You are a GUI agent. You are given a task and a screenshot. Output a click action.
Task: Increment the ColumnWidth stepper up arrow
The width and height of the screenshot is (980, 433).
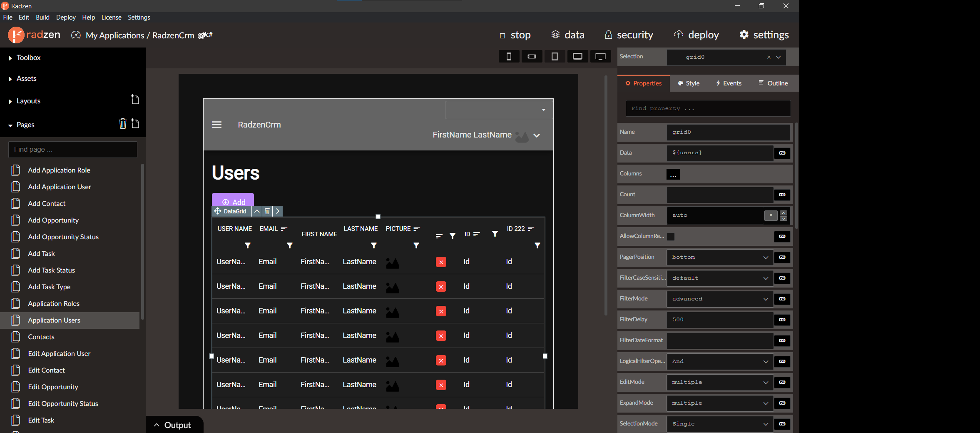click(x=784, y=213)
